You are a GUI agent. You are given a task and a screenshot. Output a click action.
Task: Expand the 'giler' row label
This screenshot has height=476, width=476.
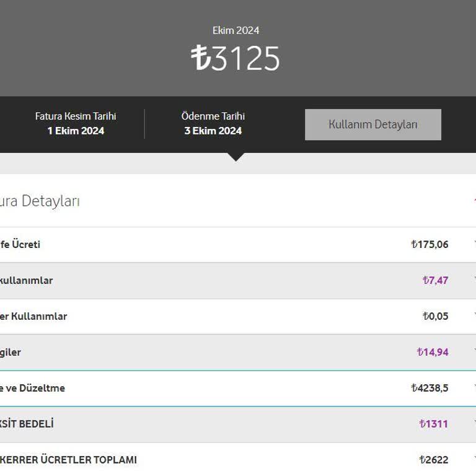point(11,352)
